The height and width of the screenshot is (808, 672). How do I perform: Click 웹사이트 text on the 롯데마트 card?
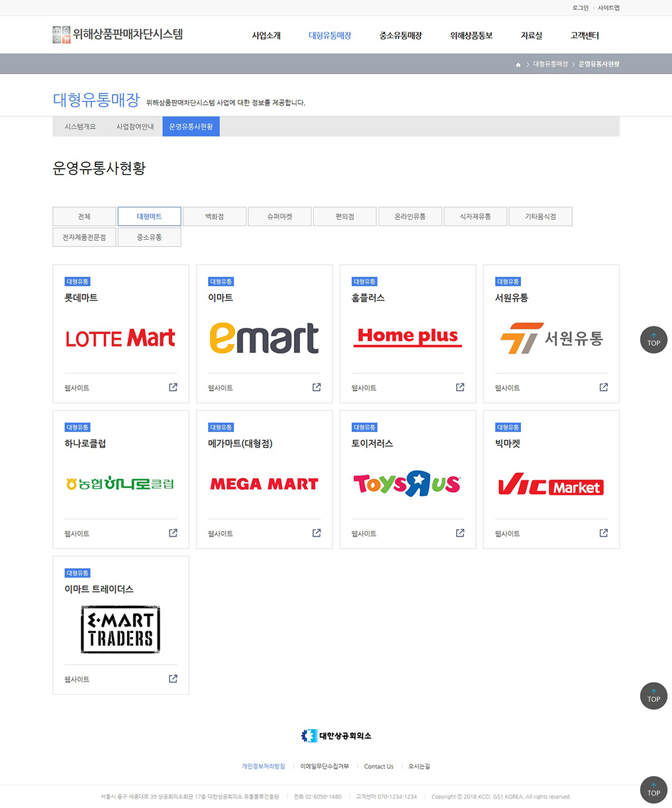(77, 388)
